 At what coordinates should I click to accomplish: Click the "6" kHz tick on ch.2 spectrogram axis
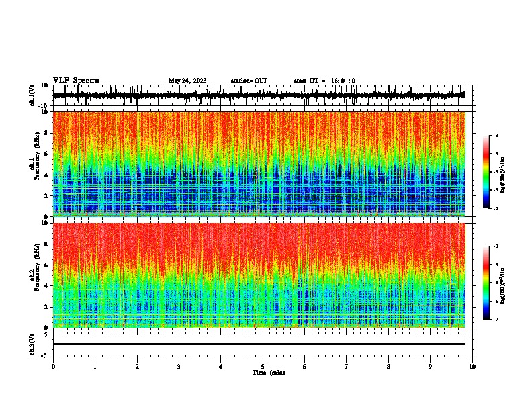click(46, 265)
